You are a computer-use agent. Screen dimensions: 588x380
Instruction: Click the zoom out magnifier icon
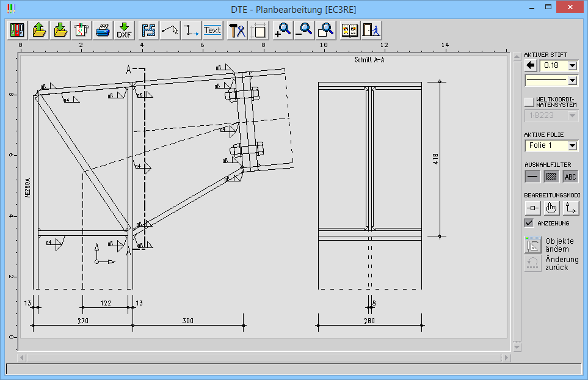tap(304, 30)
